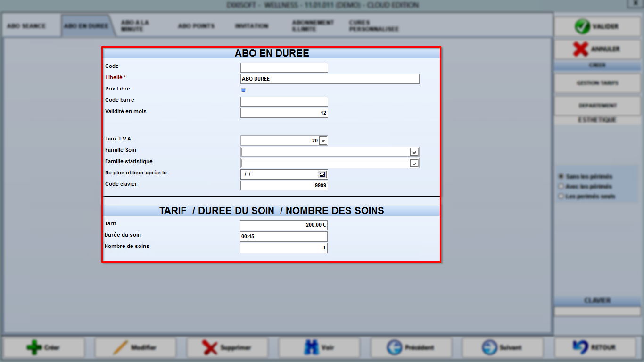Expand the Taux T.V.A. dropdown
The image size is (644, 362).
pos(323,140)
